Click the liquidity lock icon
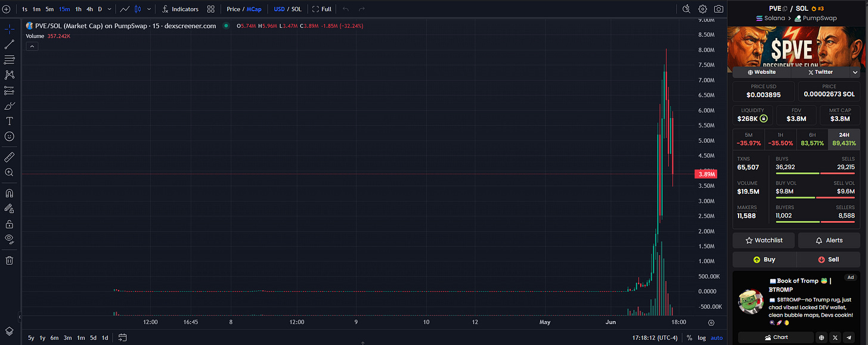The width and height of the screenshot is (868, 345). [764, 119]
